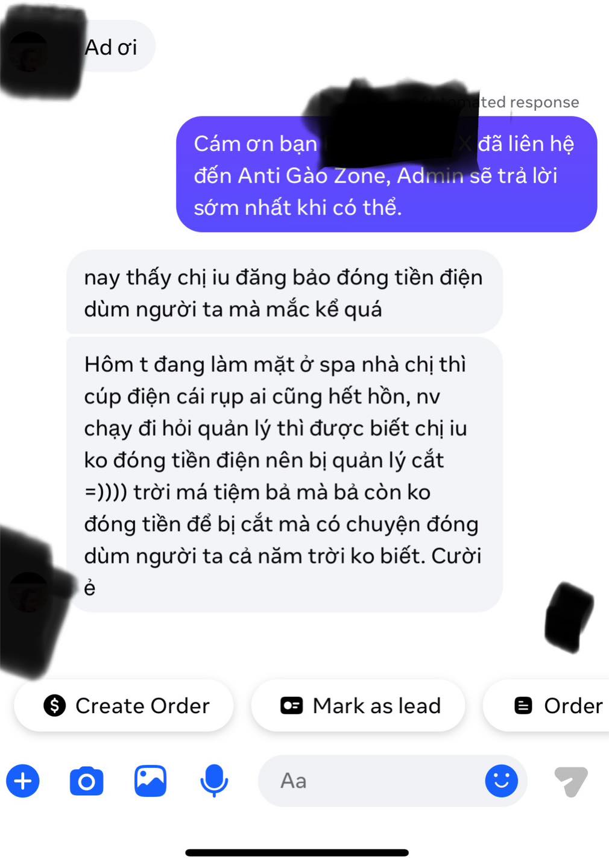609x868 pixels.
Task: Select the 'nay thấy chị iu' message
Action: pos(284,292)
